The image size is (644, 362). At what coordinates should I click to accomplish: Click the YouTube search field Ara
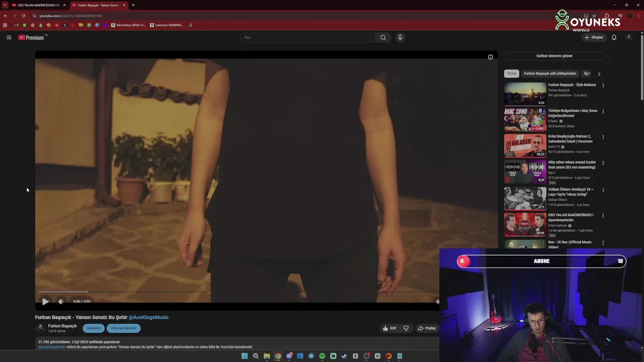pyautogui.click(x=307, y=37)
